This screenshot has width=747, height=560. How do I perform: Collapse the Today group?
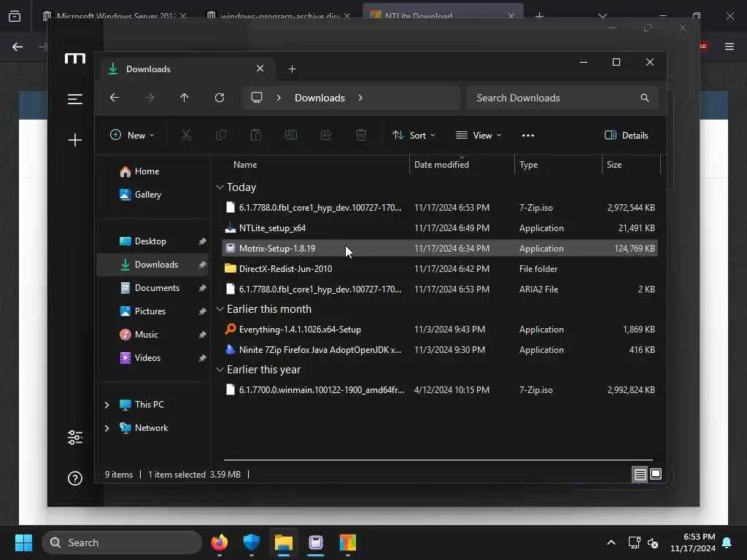[220, 187]
